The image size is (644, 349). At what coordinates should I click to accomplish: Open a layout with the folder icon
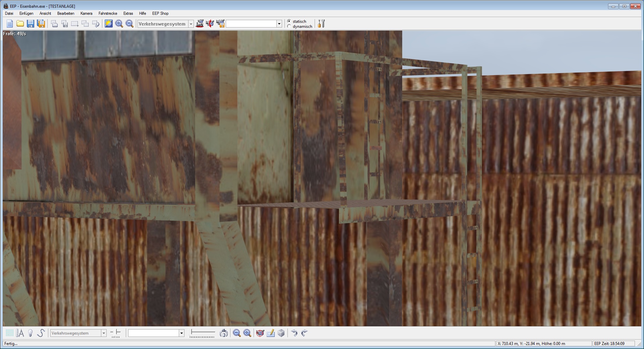(20, 23)
